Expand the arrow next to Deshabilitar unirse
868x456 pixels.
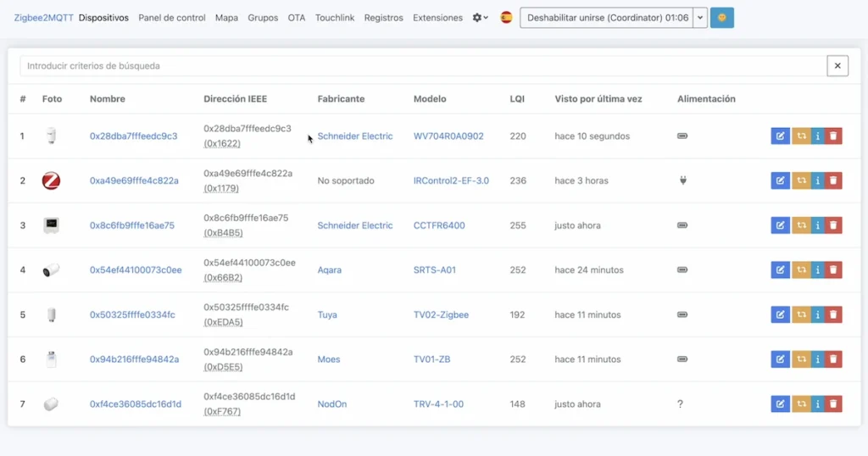pyautogui.click(x=700, y=18)
